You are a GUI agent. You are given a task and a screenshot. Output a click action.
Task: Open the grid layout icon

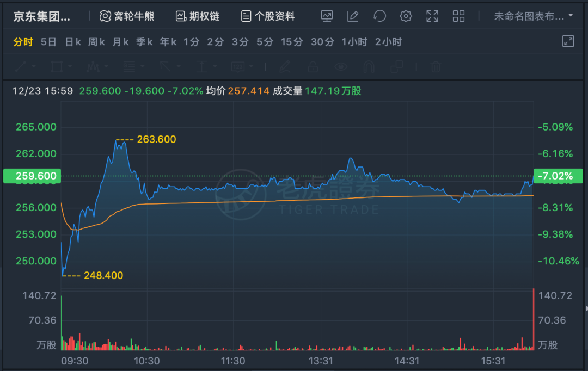point(458,16)
